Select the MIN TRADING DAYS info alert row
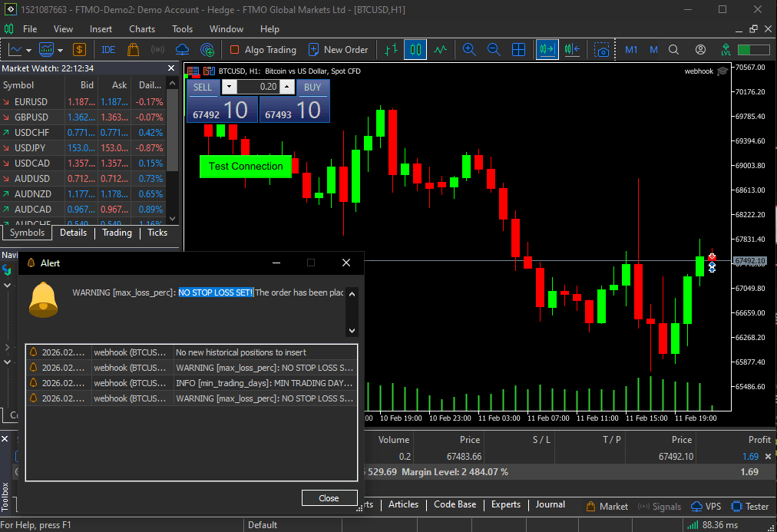 tap(191, 383)
